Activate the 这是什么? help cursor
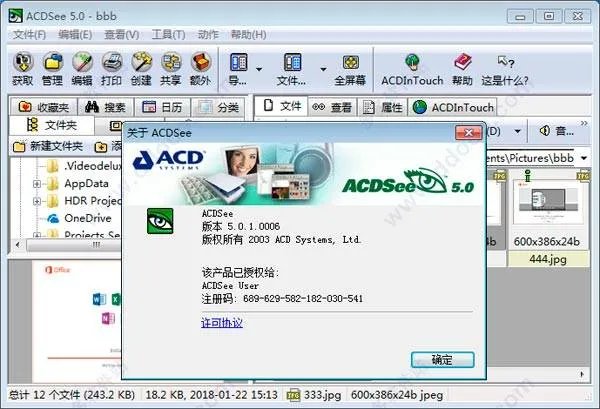The height and width of the screenshot is (409, 600). [506, 62]
